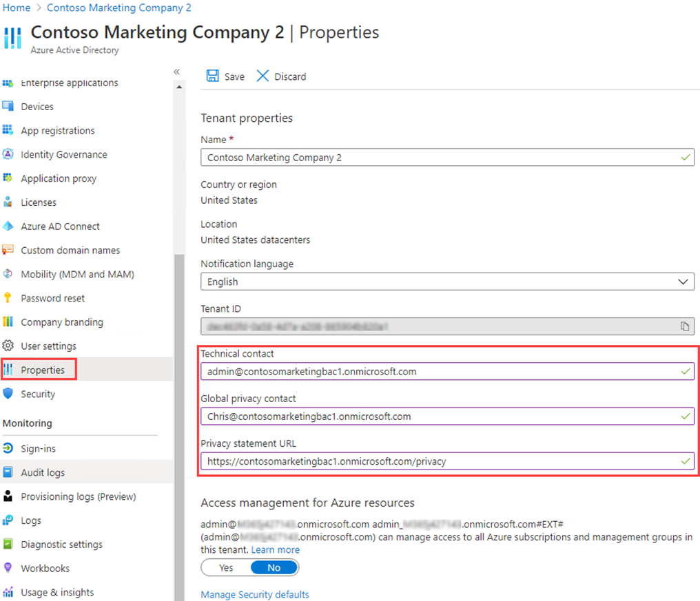Click the Save floppy disk icon
Screen dimensions: 700x601
(212, 76)
